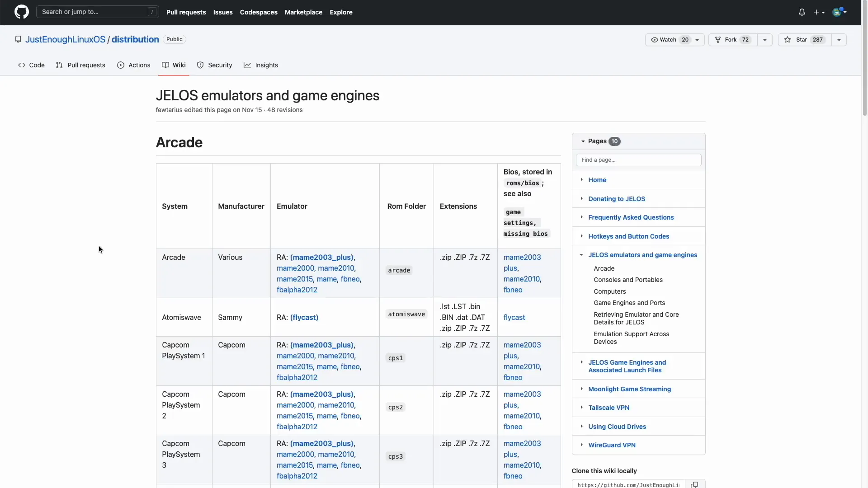Jump to Emulation Support Across Devices section
868x488 pixels.
click(631, 338)
